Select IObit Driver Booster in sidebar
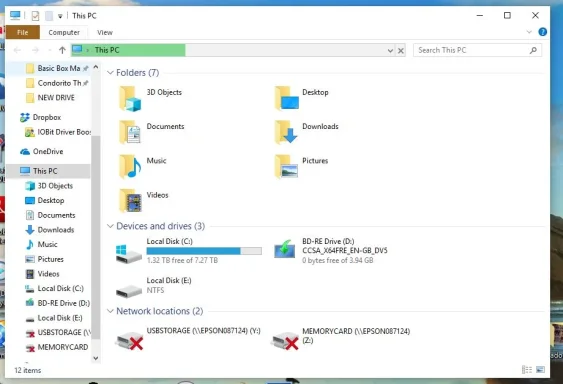 [x=57, y=132]
